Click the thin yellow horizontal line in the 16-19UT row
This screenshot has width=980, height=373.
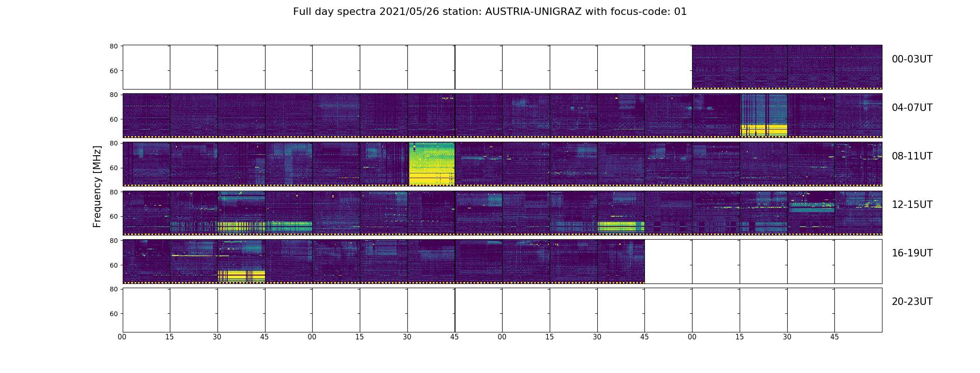(x=200, y=256)
